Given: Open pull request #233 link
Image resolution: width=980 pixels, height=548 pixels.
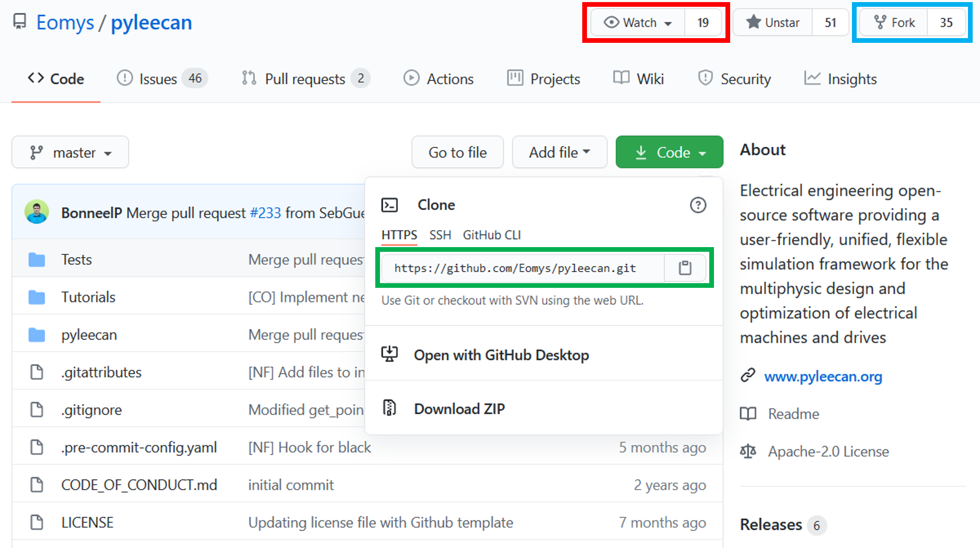Looking at the screenshot, I should [x=266, y=213].
